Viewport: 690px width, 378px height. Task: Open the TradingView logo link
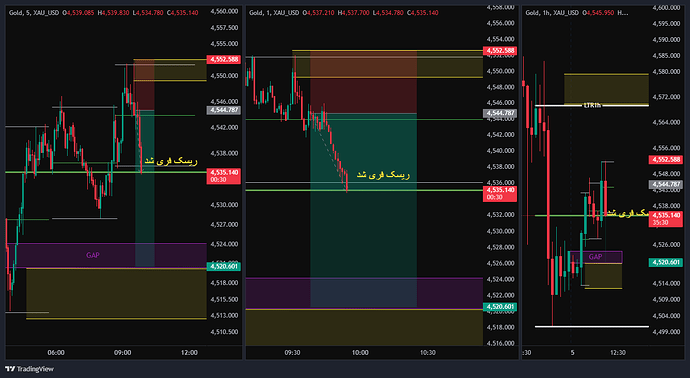pyautogui.click(x=29, y=369)
